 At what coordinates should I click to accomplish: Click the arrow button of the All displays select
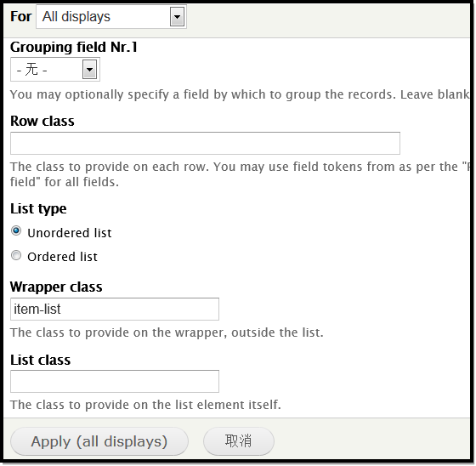178,17
